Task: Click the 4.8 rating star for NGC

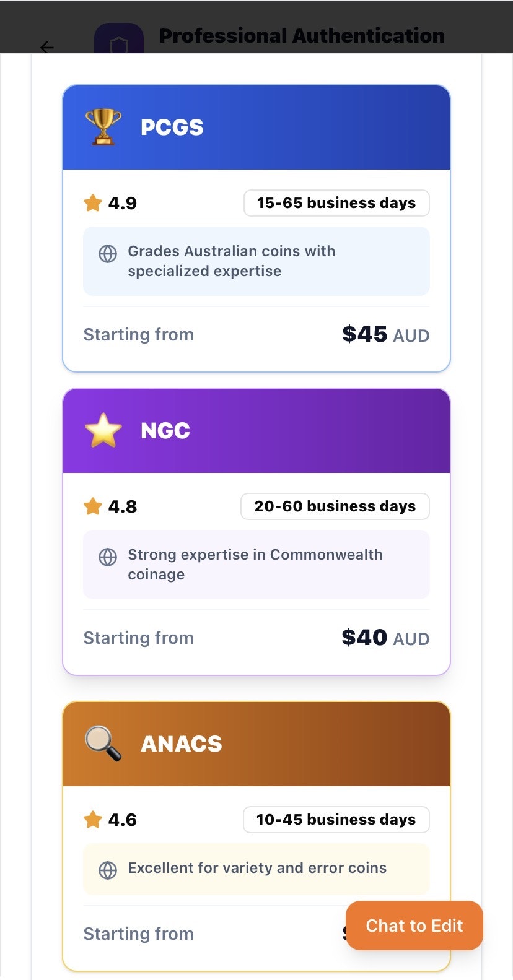Action: tap(93, 506)
